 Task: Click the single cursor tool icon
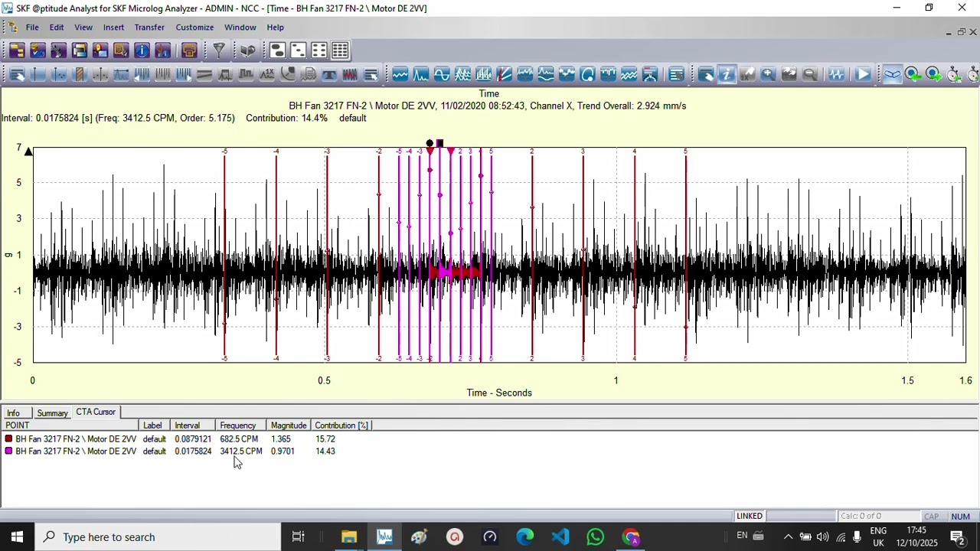(x=37, y=74)
